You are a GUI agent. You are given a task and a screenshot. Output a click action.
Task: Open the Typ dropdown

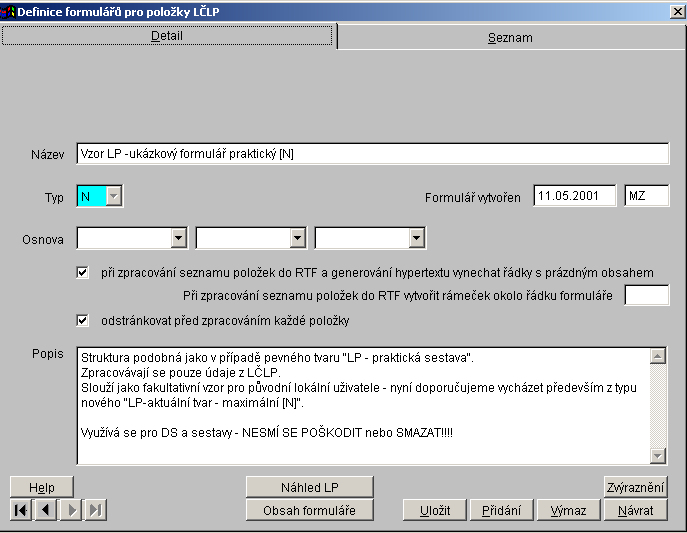click(x=113, y=197)
